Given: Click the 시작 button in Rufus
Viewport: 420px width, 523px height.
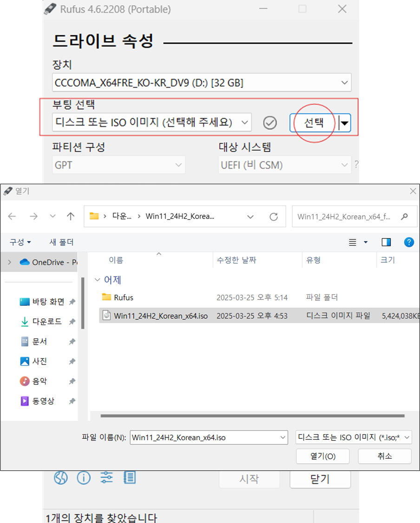Looking at the screenshot, I should point(249,479).
